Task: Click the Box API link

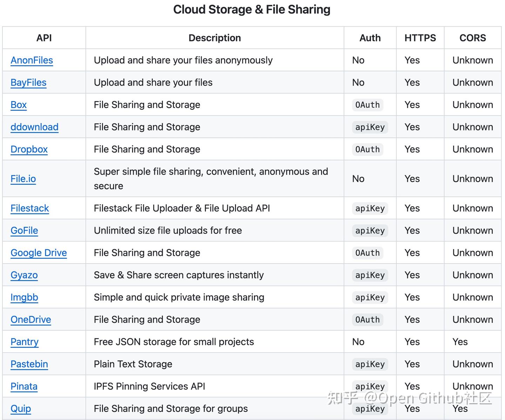Action: tap(19, 105)
